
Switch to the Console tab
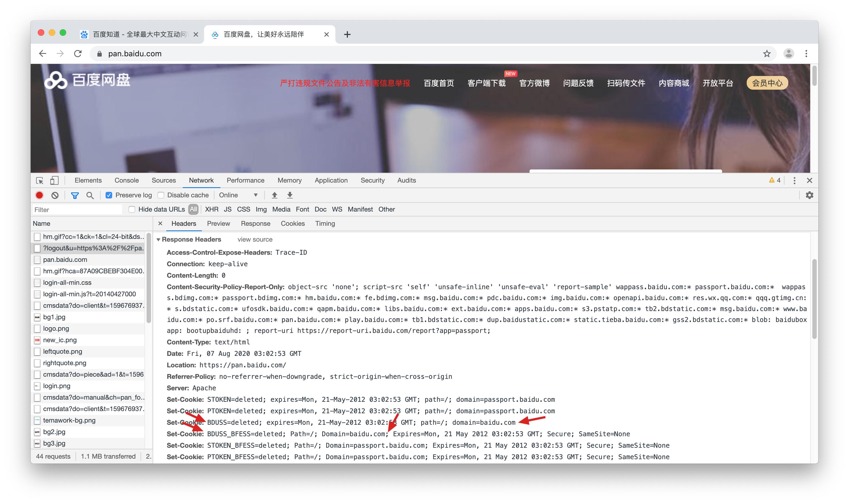(x=126, y=180)
